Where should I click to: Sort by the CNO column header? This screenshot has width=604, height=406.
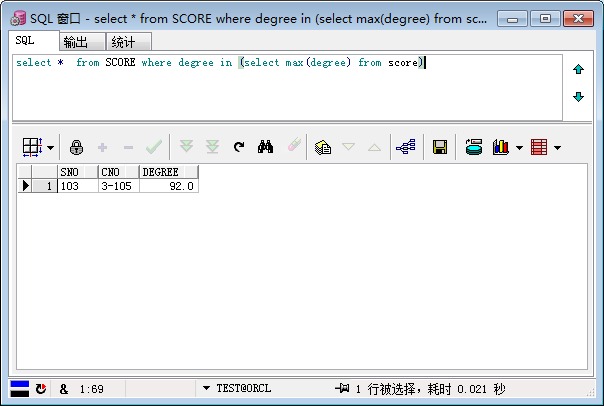point(119,172)
